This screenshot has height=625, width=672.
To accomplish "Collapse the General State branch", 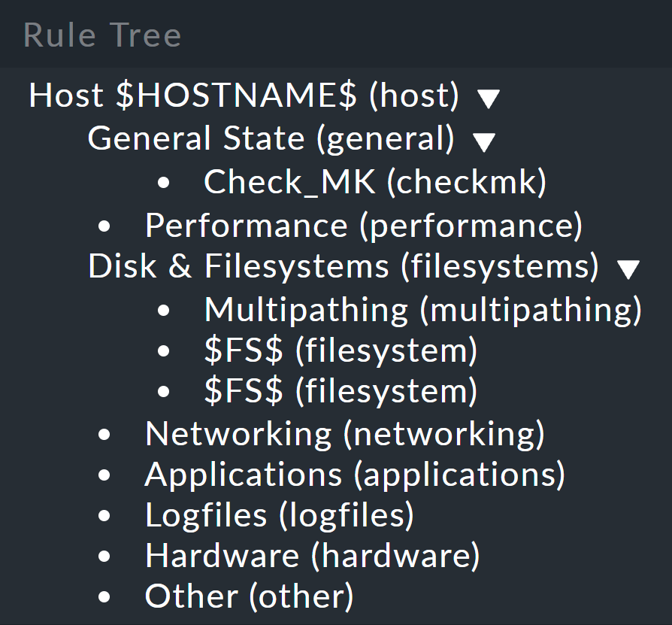I will pos(484,141).
